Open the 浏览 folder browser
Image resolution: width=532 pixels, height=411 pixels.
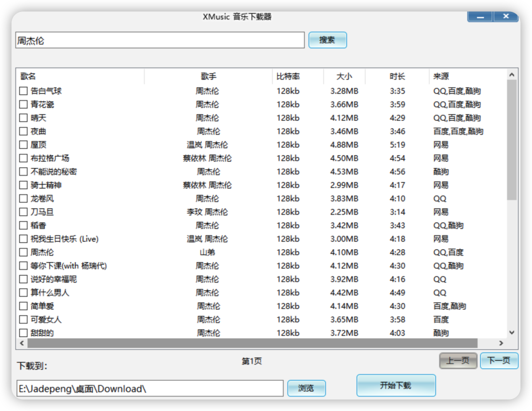pos(306,388)
